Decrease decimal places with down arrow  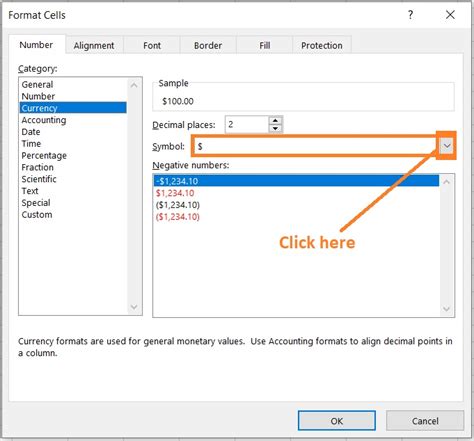point(275,129)
